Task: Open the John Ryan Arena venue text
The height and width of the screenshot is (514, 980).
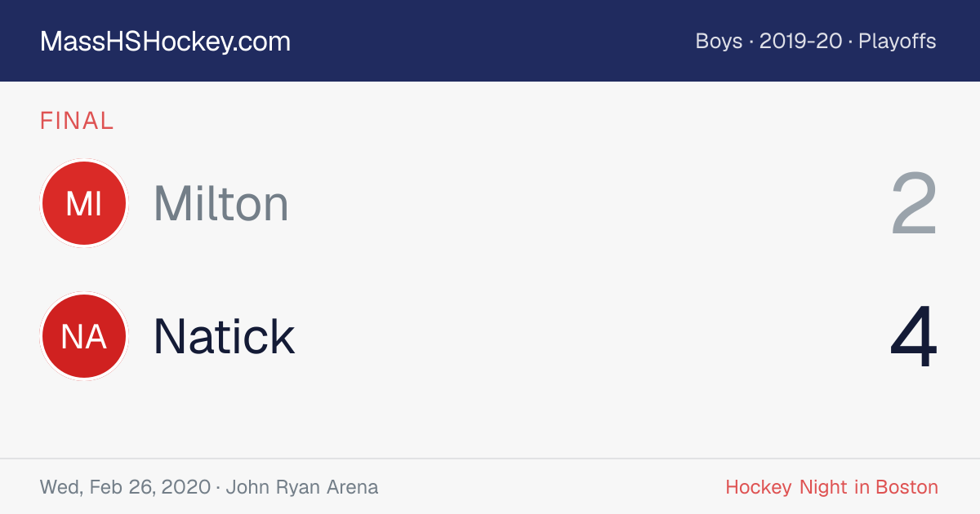Action: pos(302,488)
